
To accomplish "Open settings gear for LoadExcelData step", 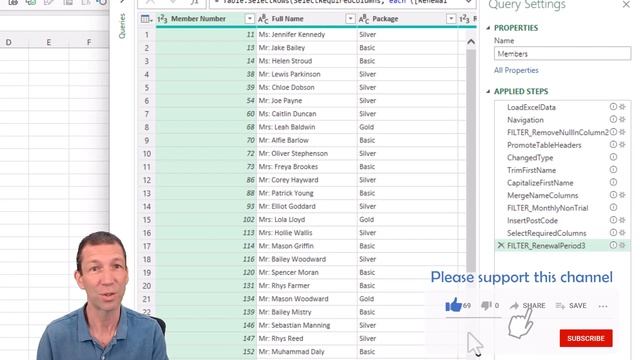I will (622, 107).
